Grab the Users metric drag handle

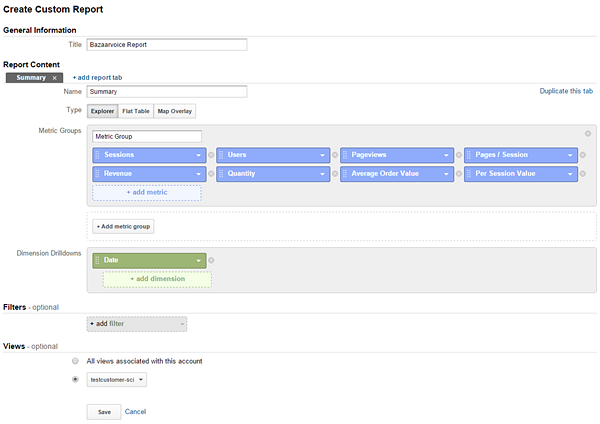221,155
